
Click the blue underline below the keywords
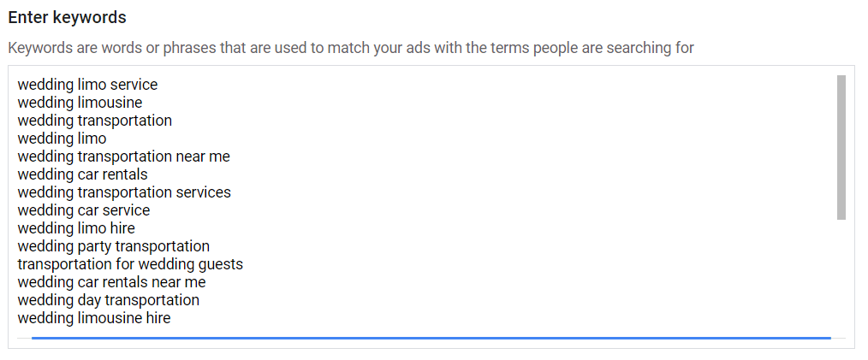coord(431,339)
